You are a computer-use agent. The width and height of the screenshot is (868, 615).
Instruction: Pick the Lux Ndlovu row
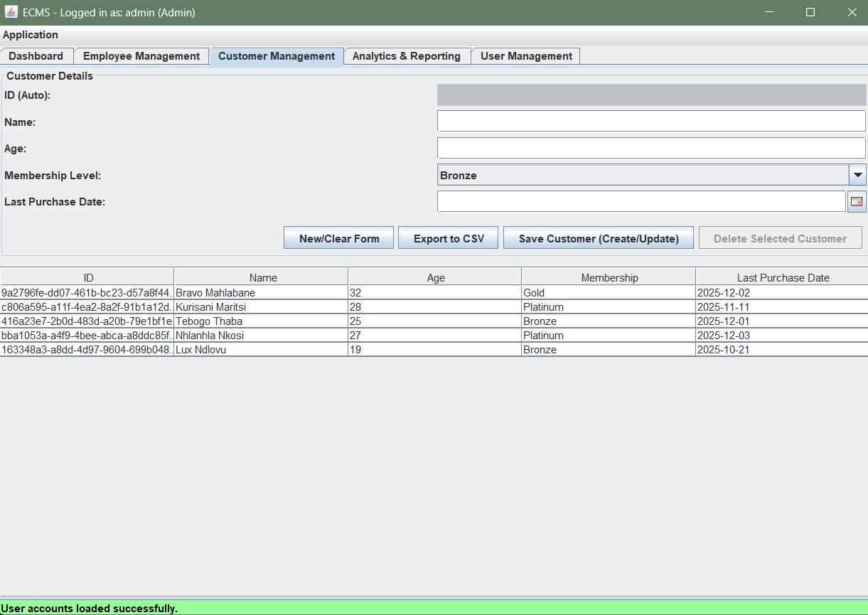coord(201,350)
